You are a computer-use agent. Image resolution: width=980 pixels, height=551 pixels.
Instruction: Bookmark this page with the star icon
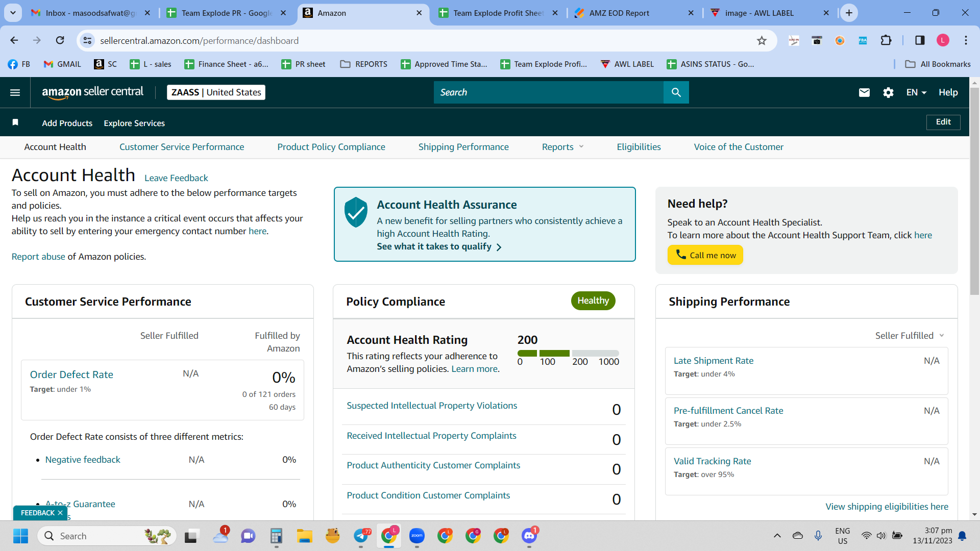pos(762,40)
